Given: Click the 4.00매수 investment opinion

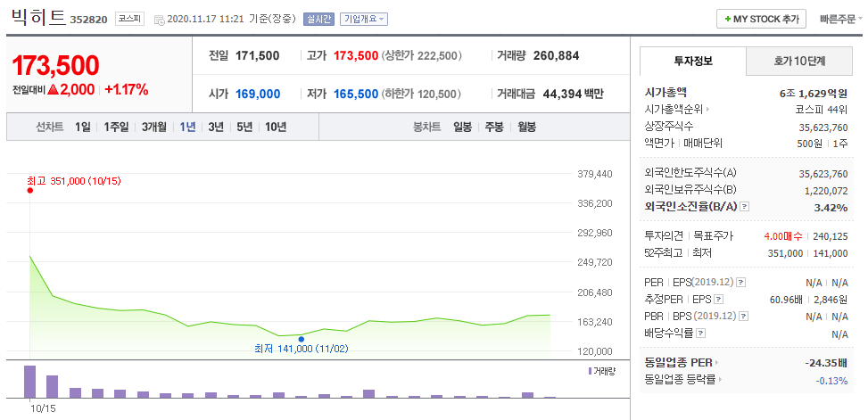Looking at the screenshot, I should [782, 236].
